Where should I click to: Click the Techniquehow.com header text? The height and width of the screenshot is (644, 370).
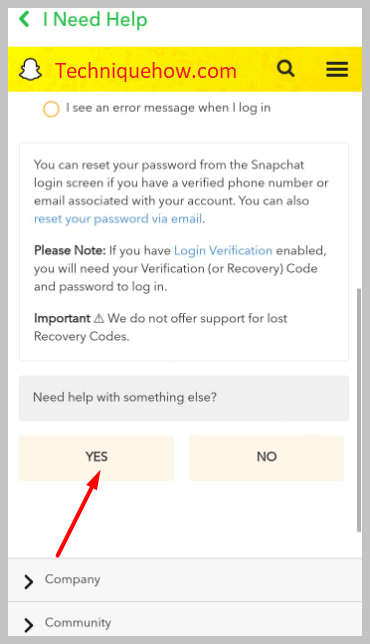[x=146, y=71]
